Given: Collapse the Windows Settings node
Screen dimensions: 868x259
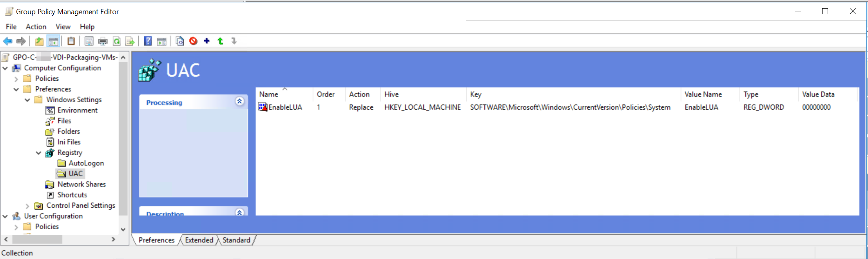Looking at the screenshot, I should pos(27,100).
